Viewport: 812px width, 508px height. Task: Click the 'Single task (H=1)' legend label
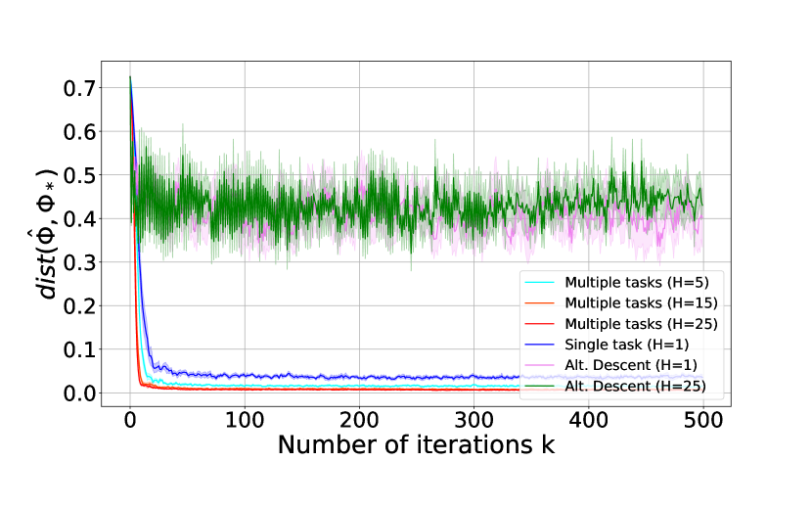(626, 345)
